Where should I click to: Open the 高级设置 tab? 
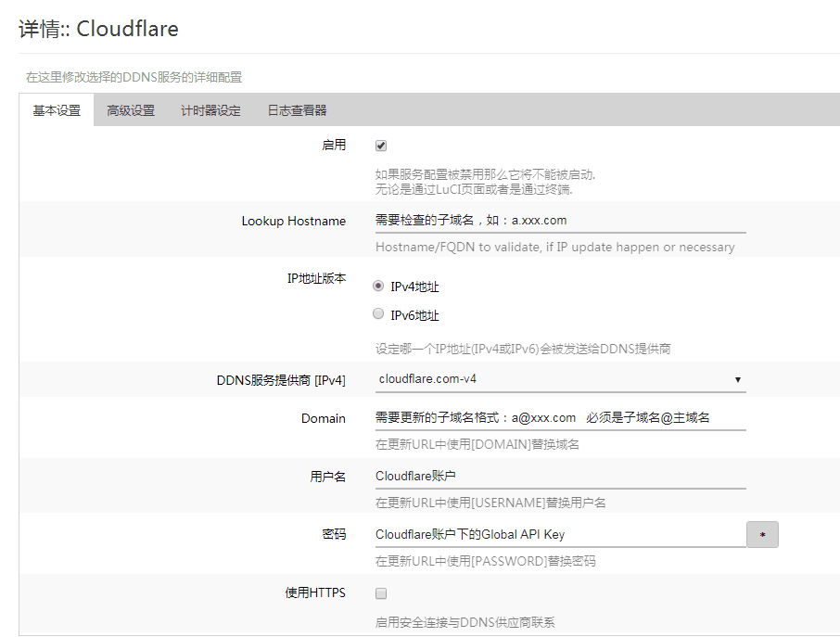(131, 111)
